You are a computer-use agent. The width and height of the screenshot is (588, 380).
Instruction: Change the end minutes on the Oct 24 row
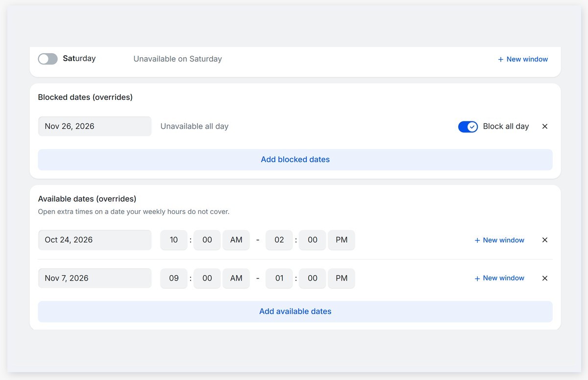(x=313, y=240)
